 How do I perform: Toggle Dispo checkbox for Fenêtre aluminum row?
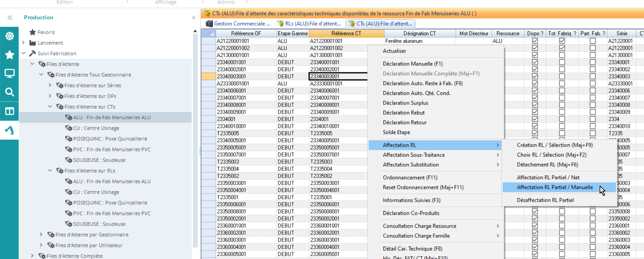coord(534,41)
